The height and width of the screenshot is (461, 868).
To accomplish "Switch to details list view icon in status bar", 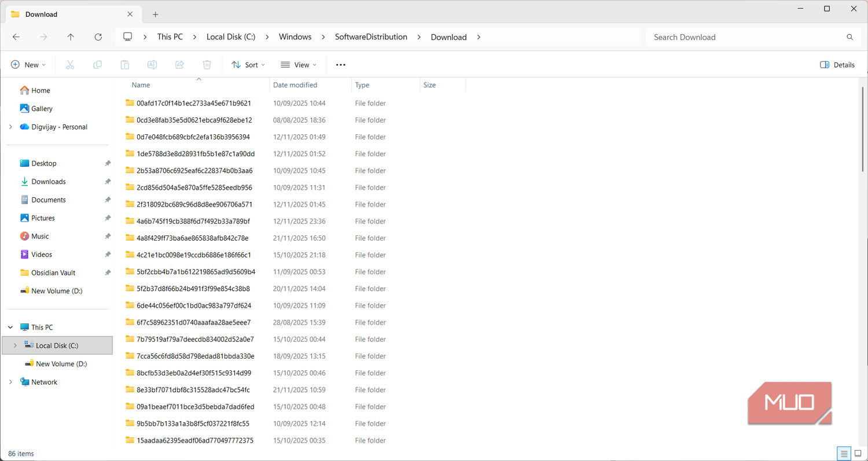I will [x=844, y=453].
